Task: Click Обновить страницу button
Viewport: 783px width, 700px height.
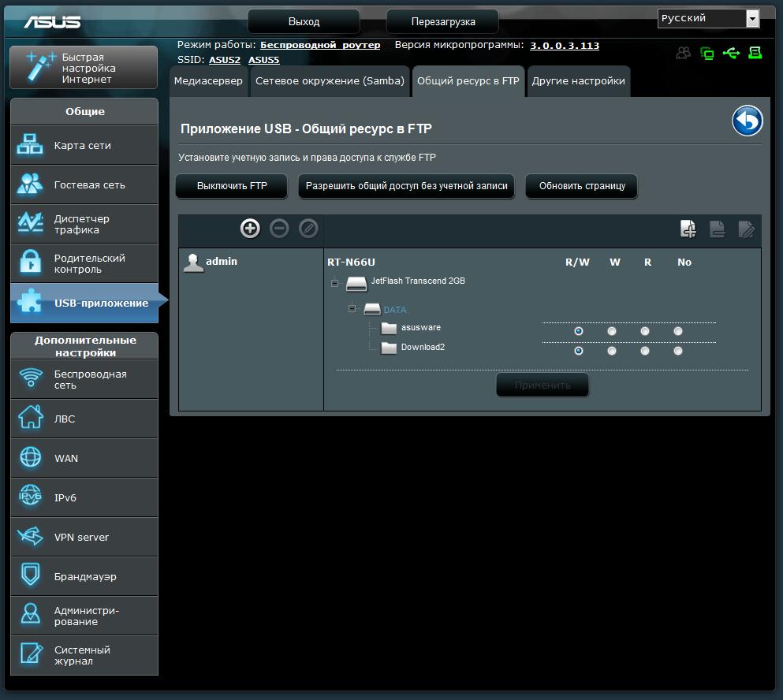Action: [x=582, y=186]
